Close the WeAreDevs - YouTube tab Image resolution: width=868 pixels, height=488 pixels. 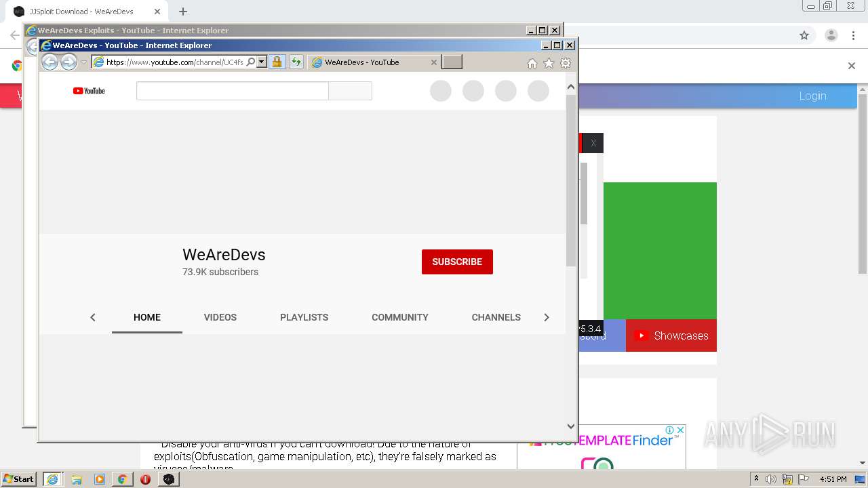tap(434, 62)
